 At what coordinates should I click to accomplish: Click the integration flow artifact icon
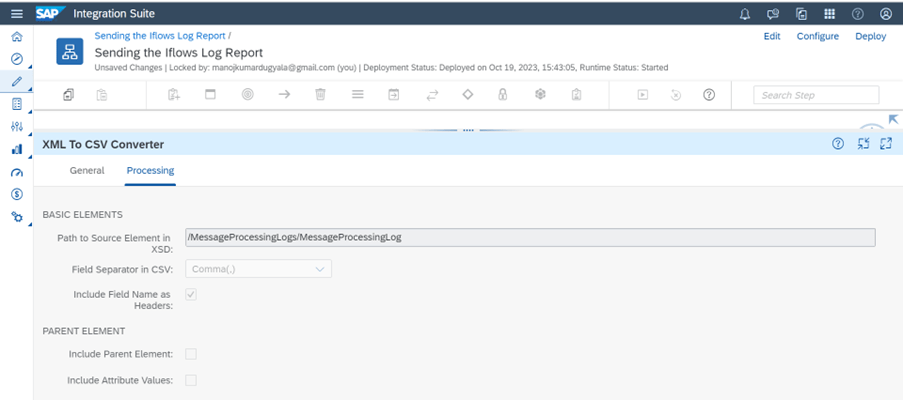(x=70, y=51)
